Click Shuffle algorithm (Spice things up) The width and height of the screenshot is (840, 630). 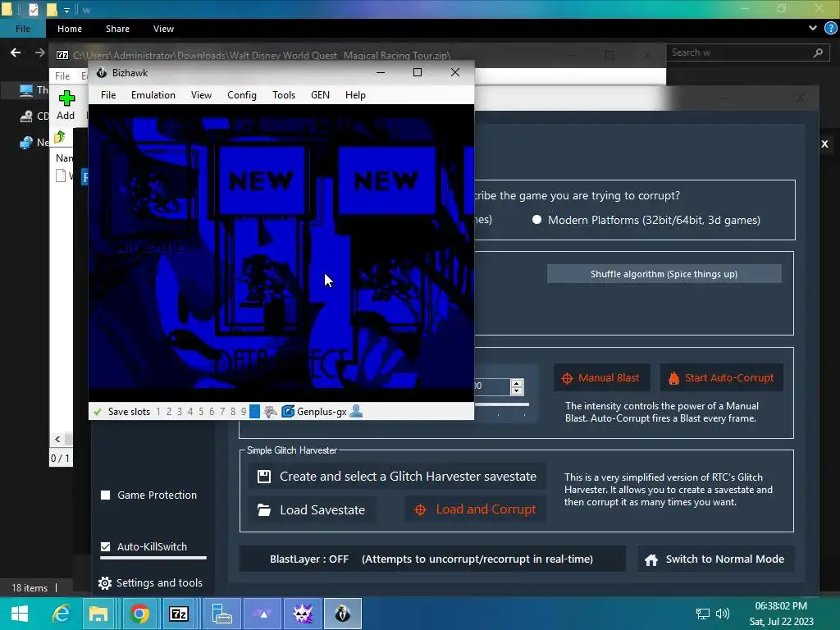point(664,274)
